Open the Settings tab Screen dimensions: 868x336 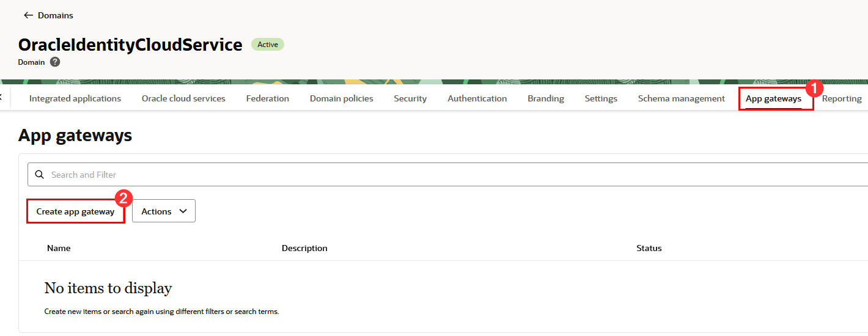[601, 98]
